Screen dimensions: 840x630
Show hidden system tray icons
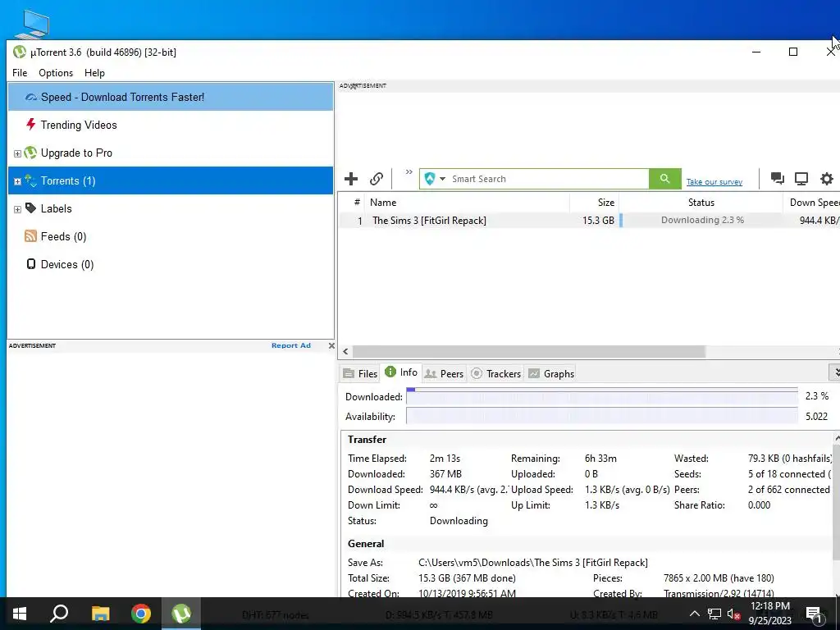[x=694, y=614]
